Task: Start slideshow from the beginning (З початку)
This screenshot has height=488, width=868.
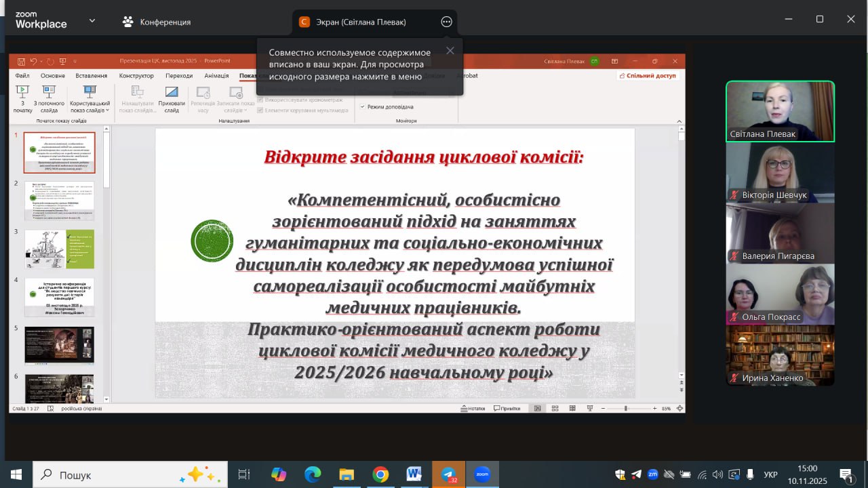Action: 22,98
